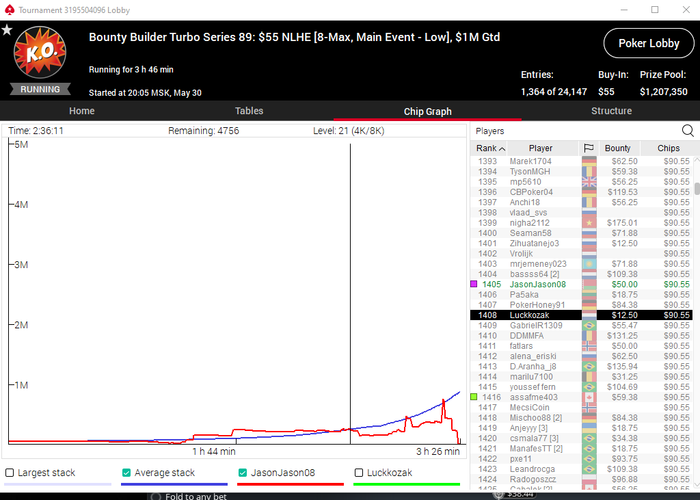Click the Poker Lobby button

coord(649,43)
